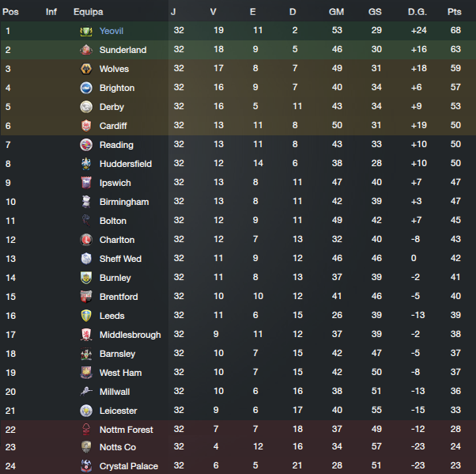Click the Burnley club badge icon
The image size is (476, 474).
(x=86, y=278)
